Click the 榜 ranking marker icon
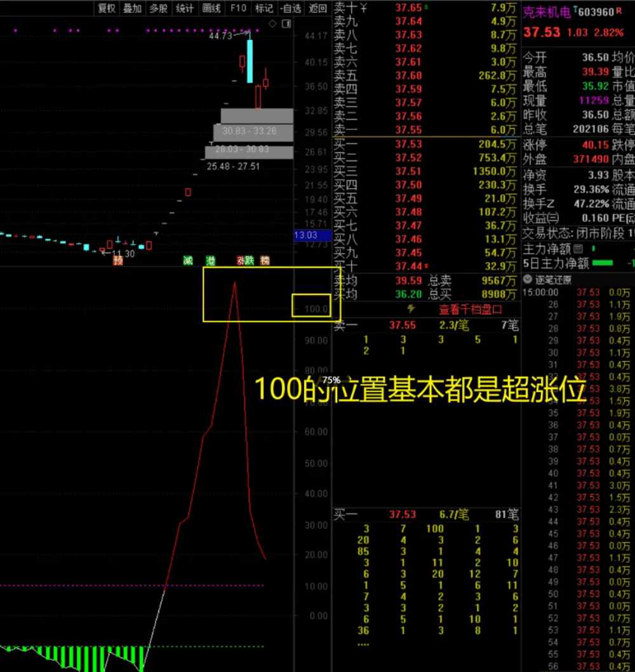Image resolution: width=635 pixels, height=672 pixels. click(265, 260)
